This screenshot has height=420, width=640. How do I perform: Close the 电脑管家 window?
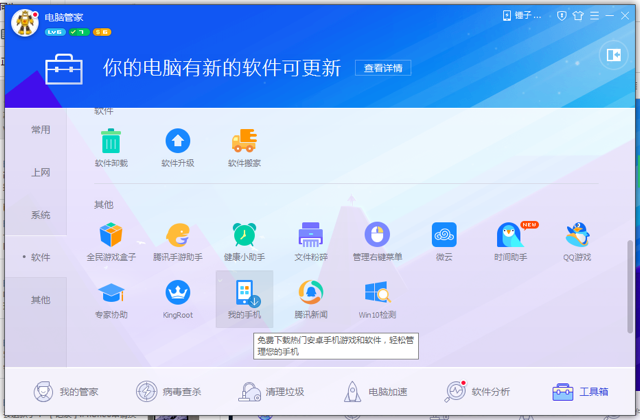[x=625, y=16]
